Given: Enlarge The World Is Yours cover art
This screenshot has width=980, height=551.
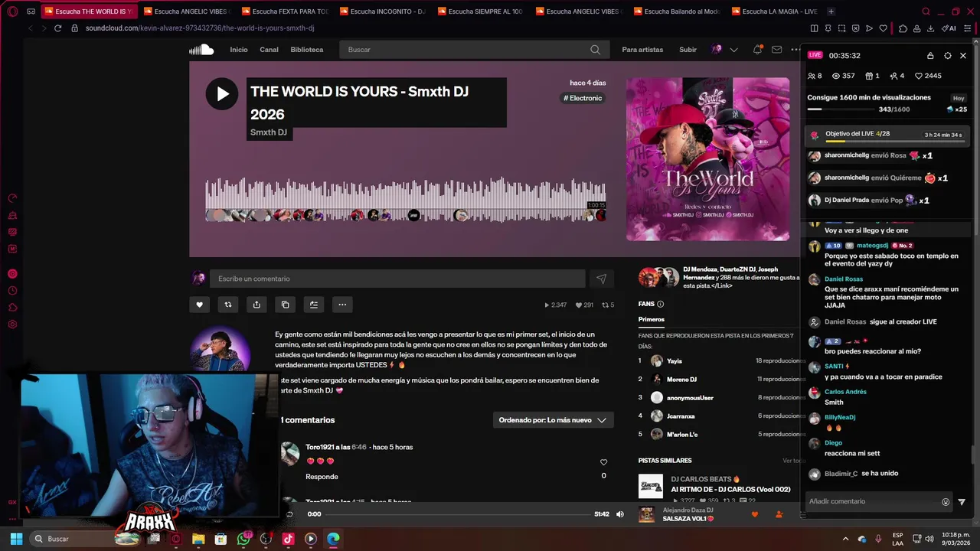Looking at the screenshot, I should (707, 159).
